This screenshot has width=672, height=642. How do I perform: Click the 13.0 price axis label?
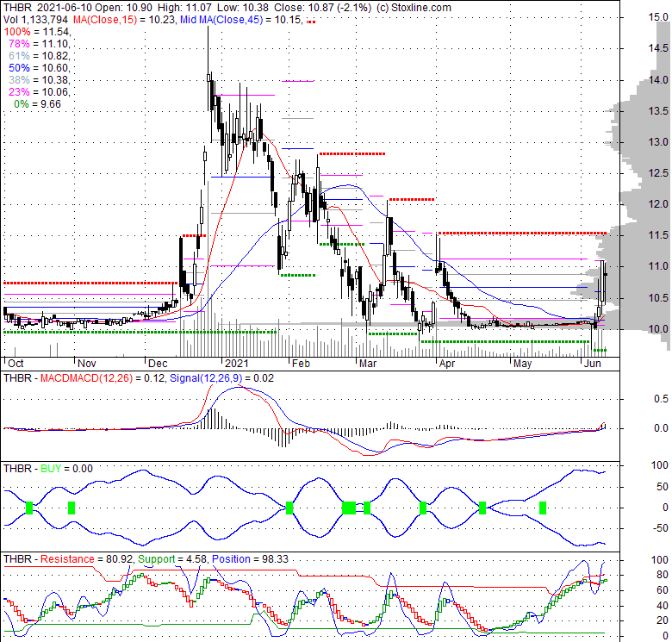click(x=658, y=142)
